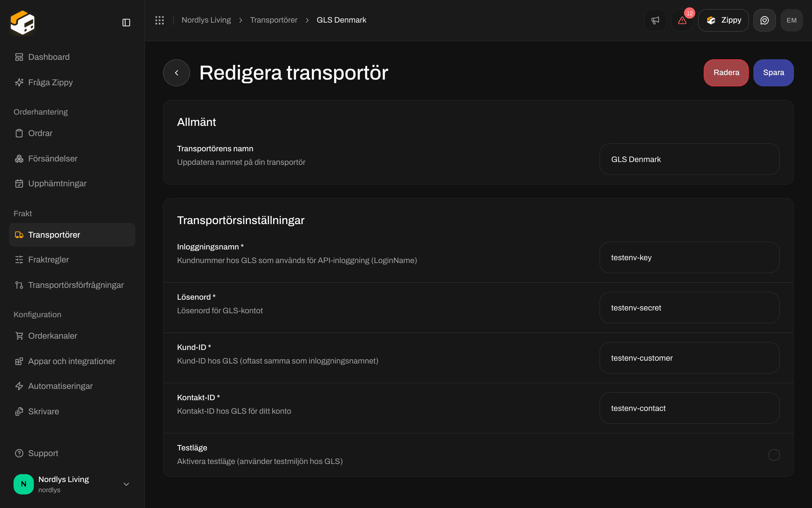Open Support in sidebar

72,453
